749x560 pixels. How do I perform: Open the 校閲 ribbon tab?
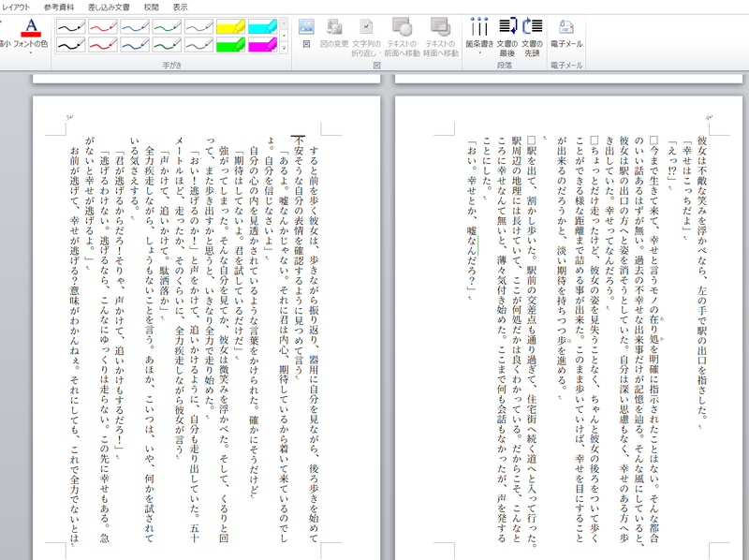click(151, 6)
